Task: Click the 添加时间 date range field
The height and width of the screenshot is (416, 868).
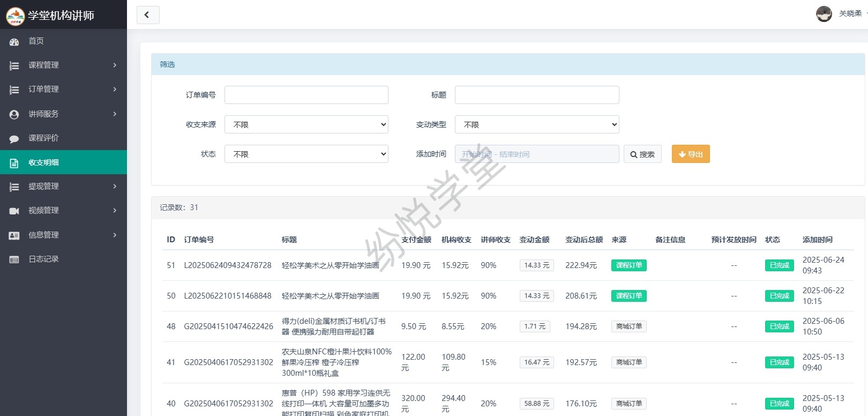Action: 536,154
